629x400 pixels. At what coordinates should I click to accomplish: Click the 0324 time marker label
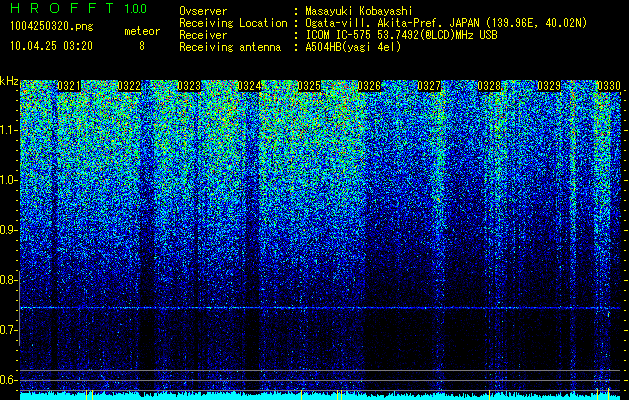pos(249,86)
